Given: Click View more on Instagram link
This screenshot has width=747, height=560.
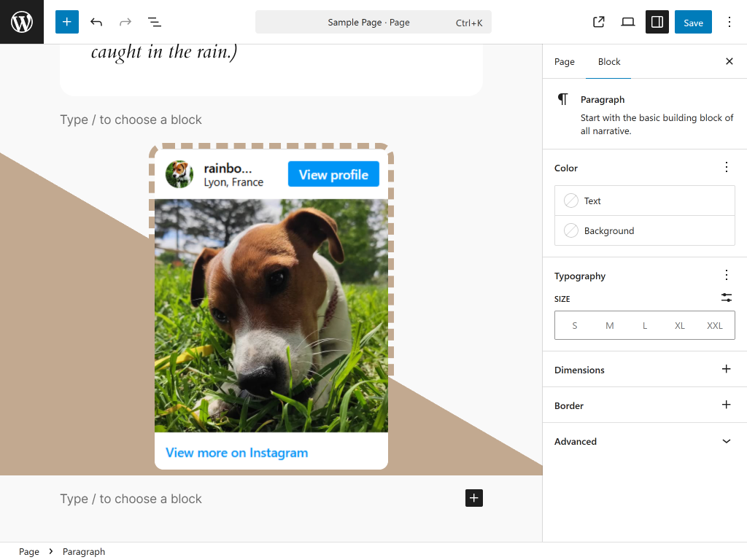Looking at the screenshot, I should tap(236, 453).
